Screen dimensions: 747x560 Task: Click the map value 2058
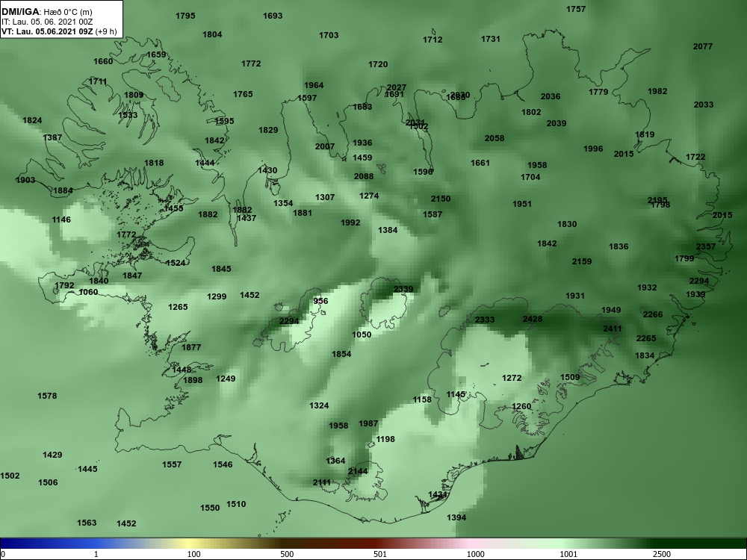(x=494, y=138)
